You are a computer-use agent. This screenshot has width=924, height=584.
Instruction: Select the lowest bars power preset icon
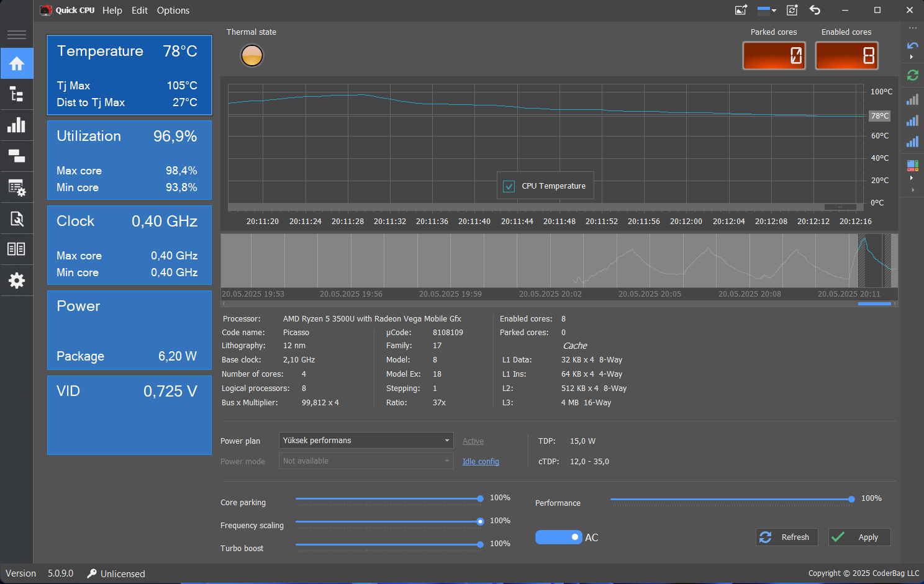[x=912, y=99]
